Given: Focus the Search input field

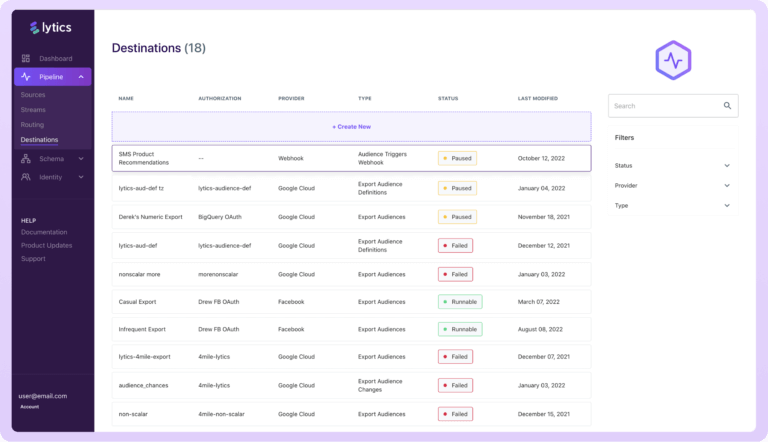Looking at the screenshot, I should [662, 105].
